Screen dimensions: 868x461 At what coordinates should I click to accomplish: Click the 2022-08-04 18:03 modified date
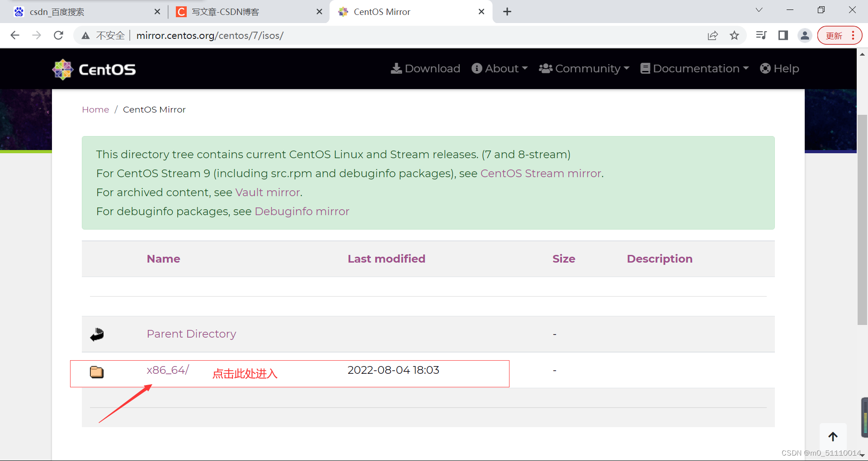tap(393, 370)
